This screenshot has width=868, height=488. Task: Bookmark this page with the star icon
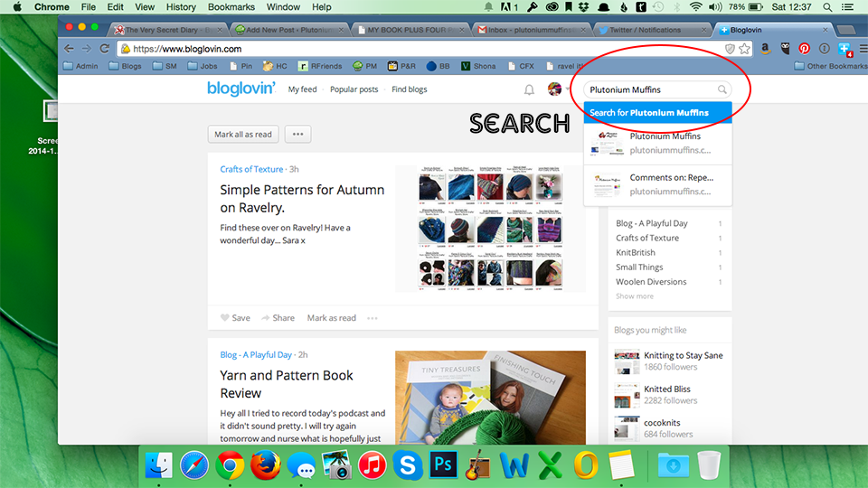(x=744, y=49)
